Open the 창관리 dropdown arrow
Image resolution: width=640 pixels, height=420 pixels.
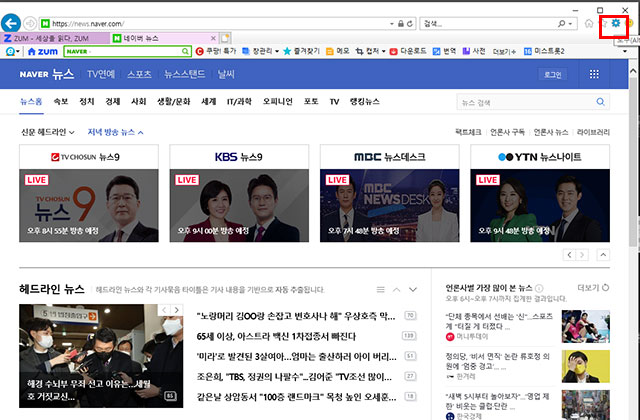277,51
